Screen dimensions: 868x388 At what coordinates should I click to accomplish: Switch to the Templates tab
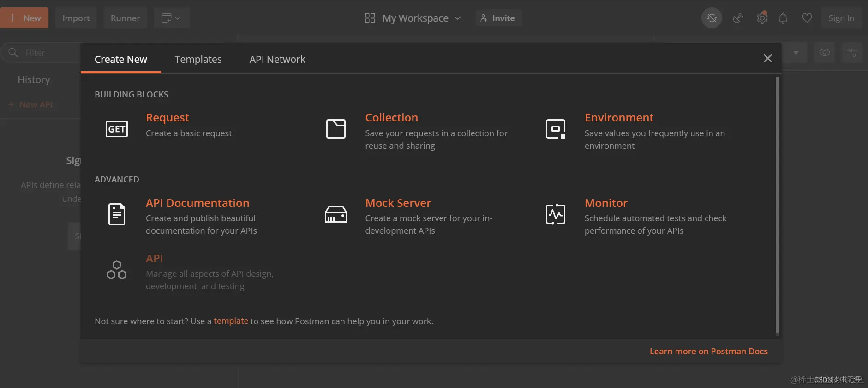coord(198,59)
